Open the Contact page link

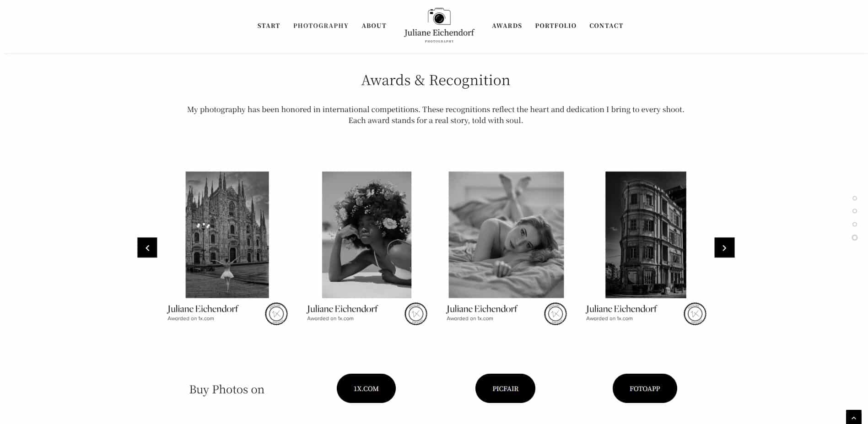(606, 26)
